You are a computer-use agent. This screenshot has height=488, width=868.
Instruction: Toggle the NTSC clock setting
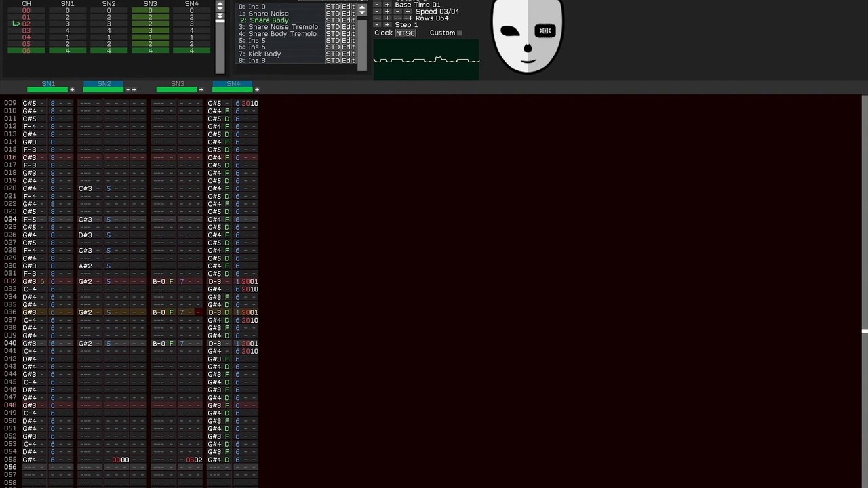tap(406, 33)
